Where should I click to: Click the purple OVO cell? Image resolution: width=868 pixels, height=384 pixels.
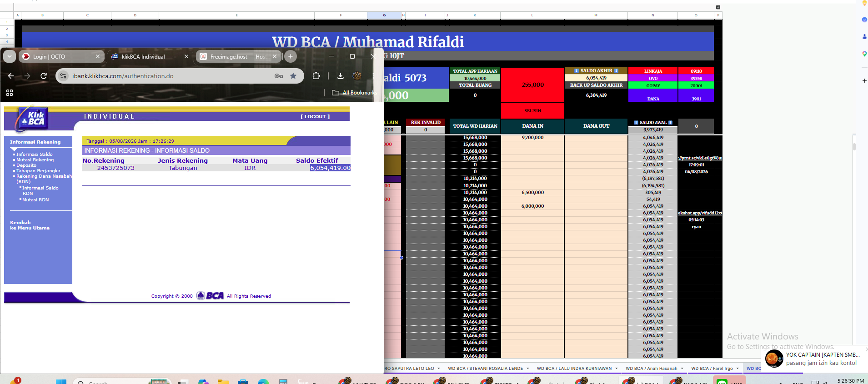653,78
